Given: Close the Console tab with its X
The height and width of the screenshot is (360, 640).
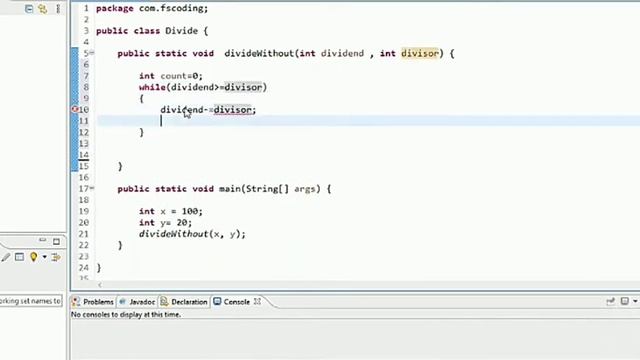Looking at the screenshot, I should click(x=257, y=301).
